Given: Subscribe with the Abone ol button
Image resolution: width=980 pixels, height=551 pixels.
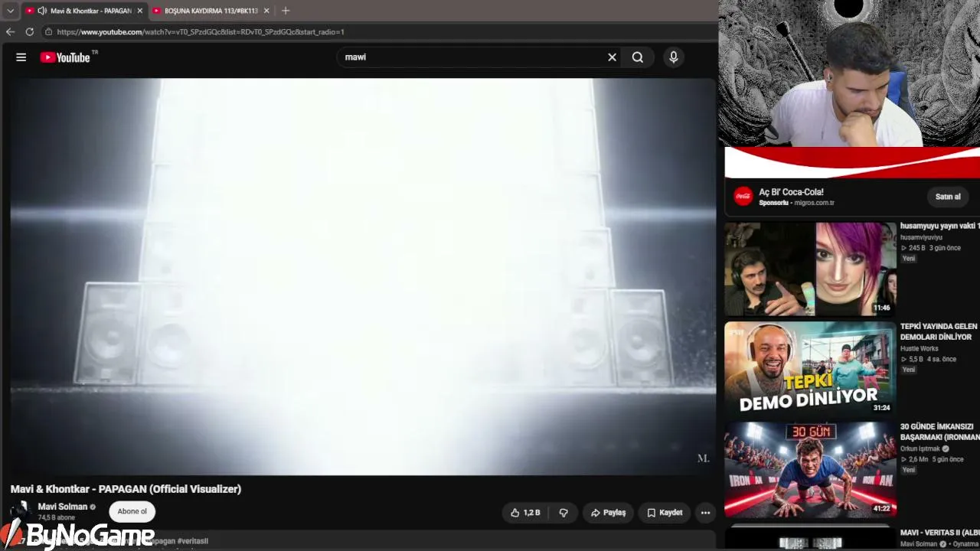Looking at the screenshot, I should (132, 512).
